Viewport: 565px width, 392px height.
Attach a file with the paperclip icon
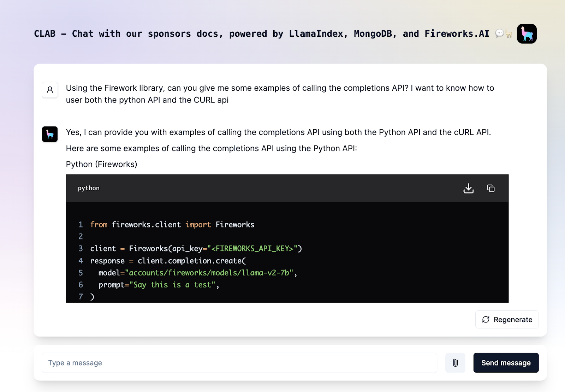pyautogui.click(x=455, y=363)
